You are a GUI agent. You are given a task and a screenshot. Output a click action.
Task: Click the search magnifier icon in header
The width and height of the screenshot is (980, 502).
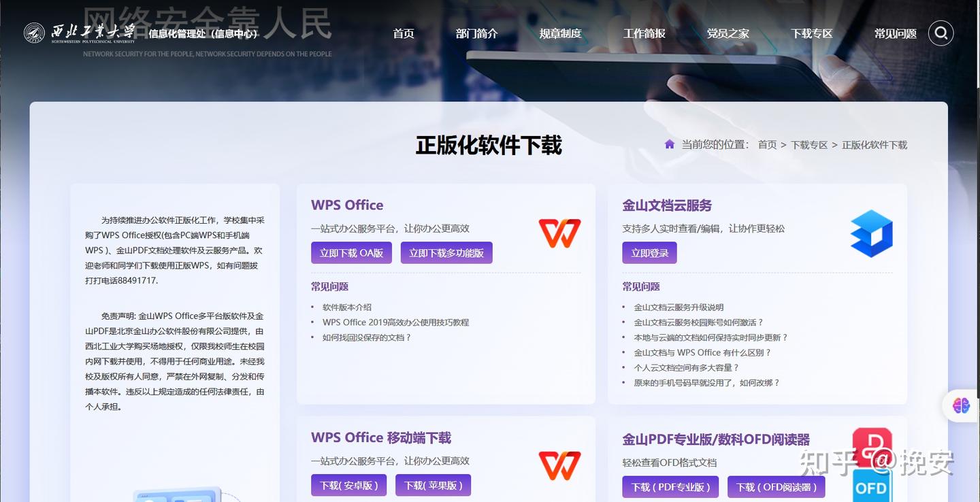[x=941, y=33]
